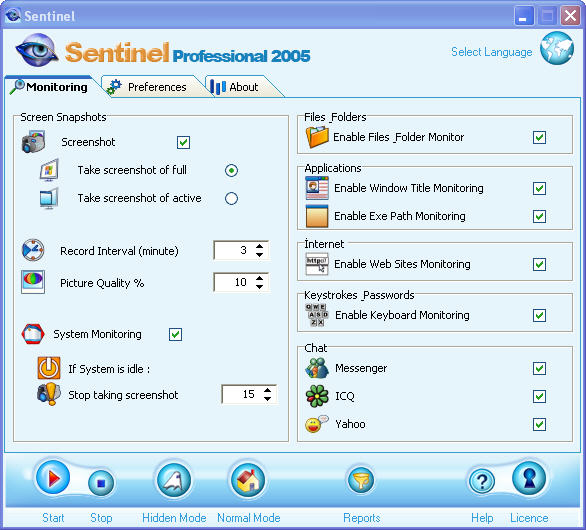Screen dimensions: 586x530
Task: Click the Normal Mode house icon
Action: tap(248, 480)
